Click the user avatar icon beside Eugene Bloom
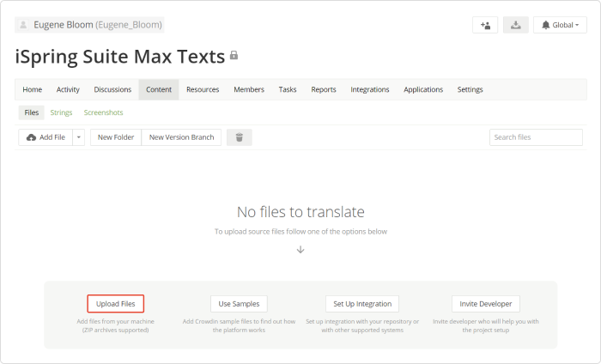 pyautogui.click(x=23, y=25)
